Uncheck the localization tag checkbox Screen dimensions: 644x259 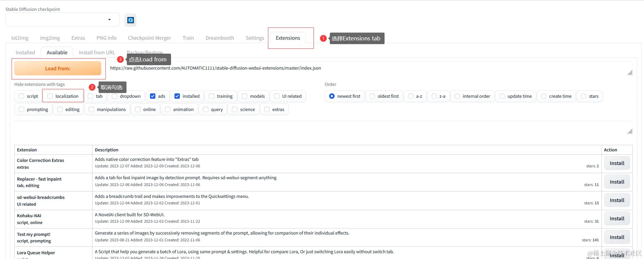[50, 96]
